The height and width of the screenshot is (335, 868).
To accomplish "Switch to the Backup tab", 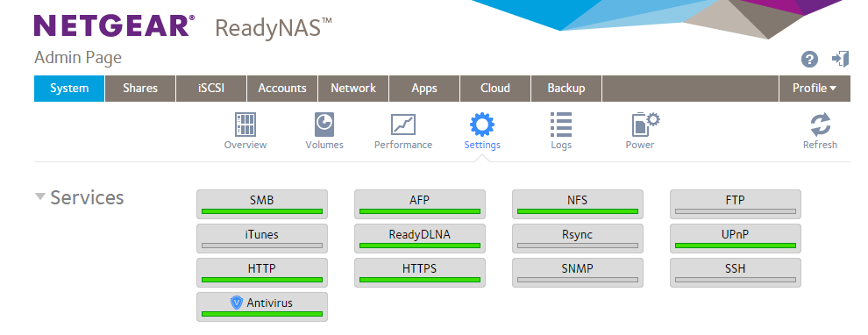I will [566, 89].
